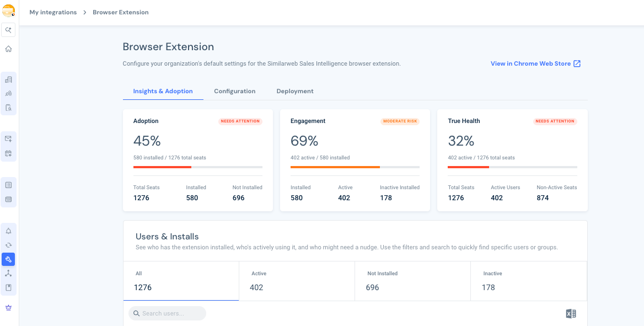This screenshot has height=326, width=644.
Task: Open the list sidebar icon
Action: [x=8, y=185]
